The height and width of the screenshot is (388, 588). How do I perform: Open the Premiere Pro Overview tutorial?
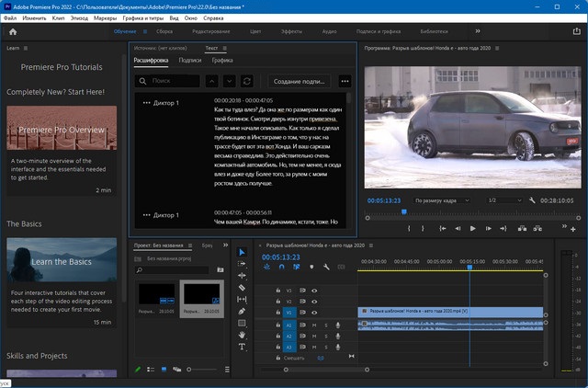(x=62, y=130)
